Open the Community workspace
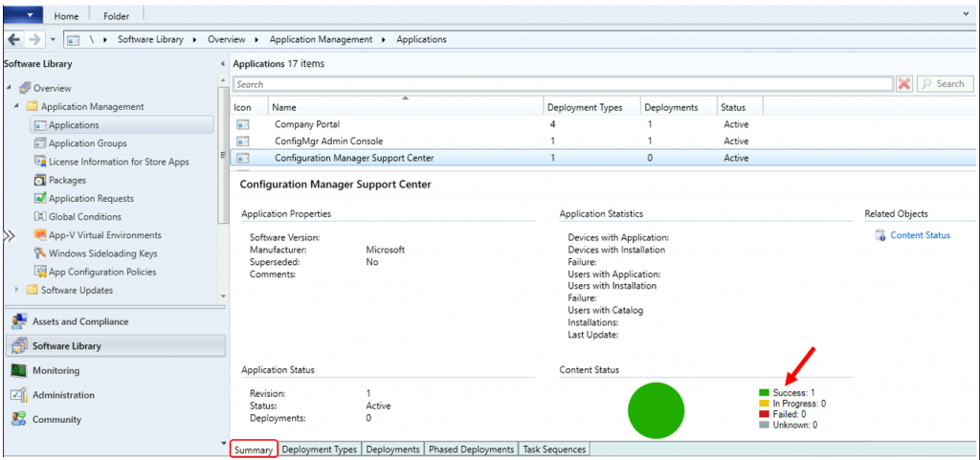The width and height of the screenshot is (980, 460). point(116,420)
